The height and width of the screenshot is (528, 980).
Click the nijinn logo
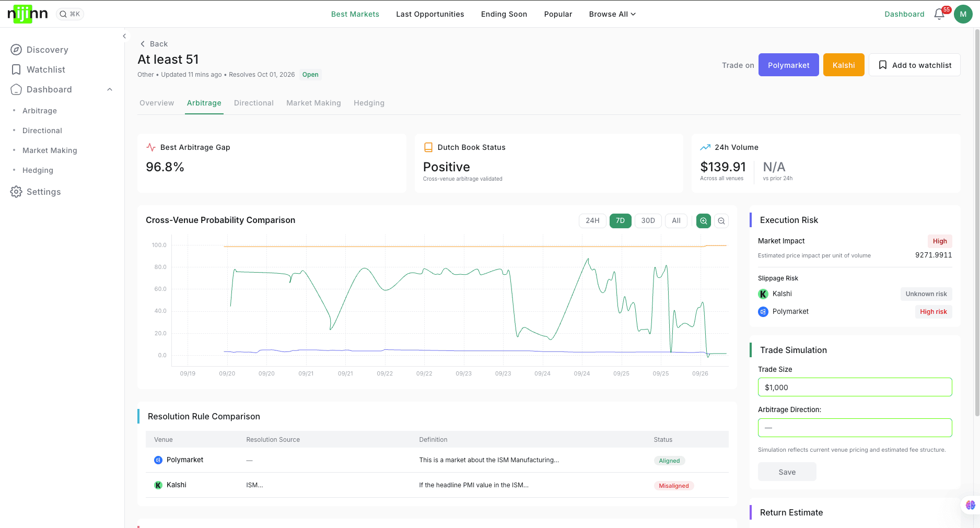tap(28, 14)
